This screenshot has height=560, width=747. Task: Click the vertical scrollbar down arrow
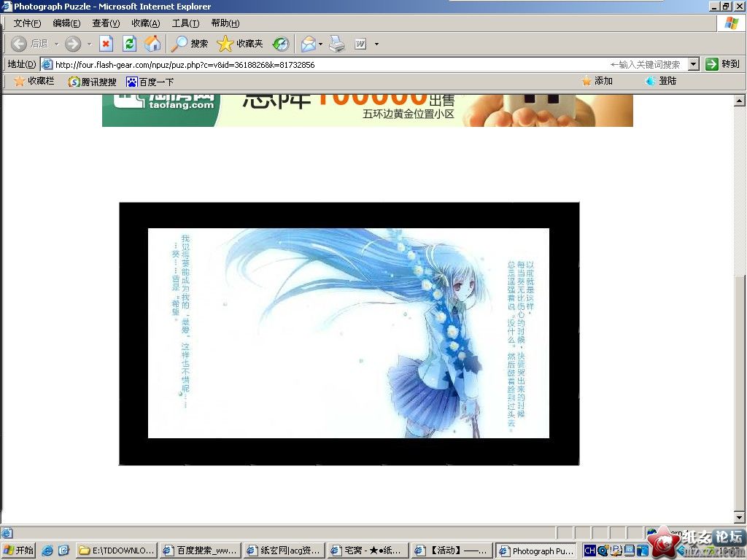click(740, 517)
